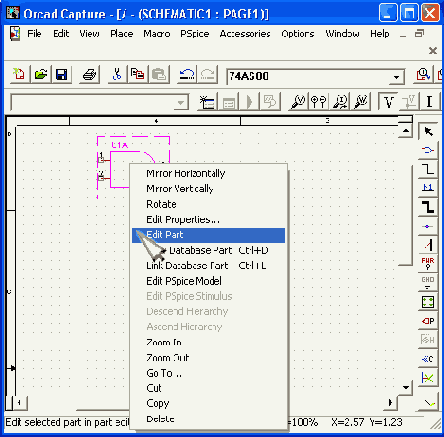Screen dimensions: 444x437
Task: Place a power dissipation marker probe
Action: pos(361,102)
